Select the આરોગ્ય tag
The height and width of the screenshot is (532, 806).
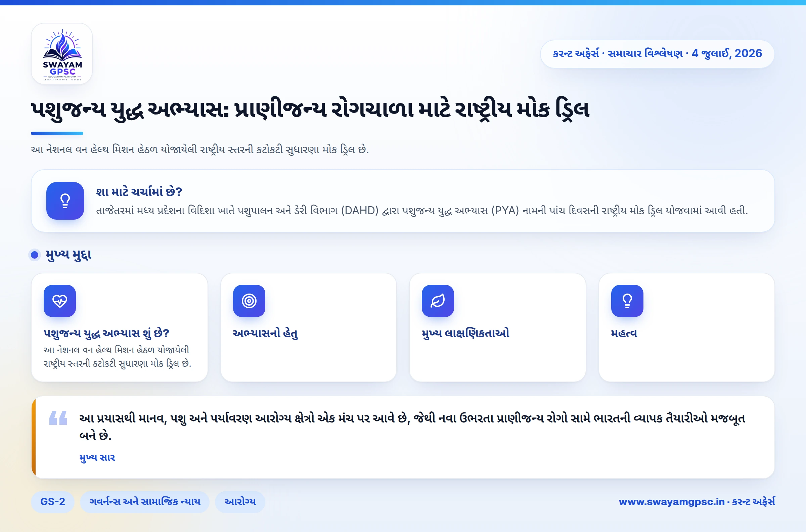click(240, 502)
